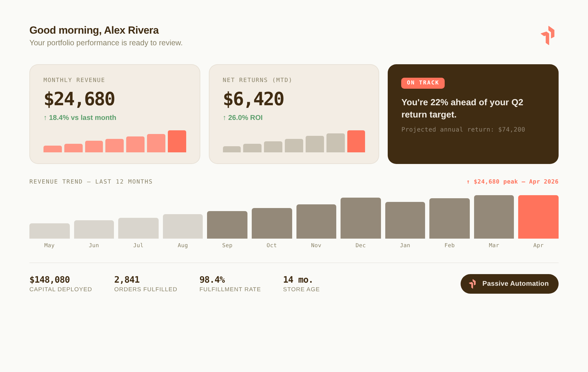This screenshot has height=372, width=588.
Task: Select the Mar label under the trend chart
Action: point(494,245)
